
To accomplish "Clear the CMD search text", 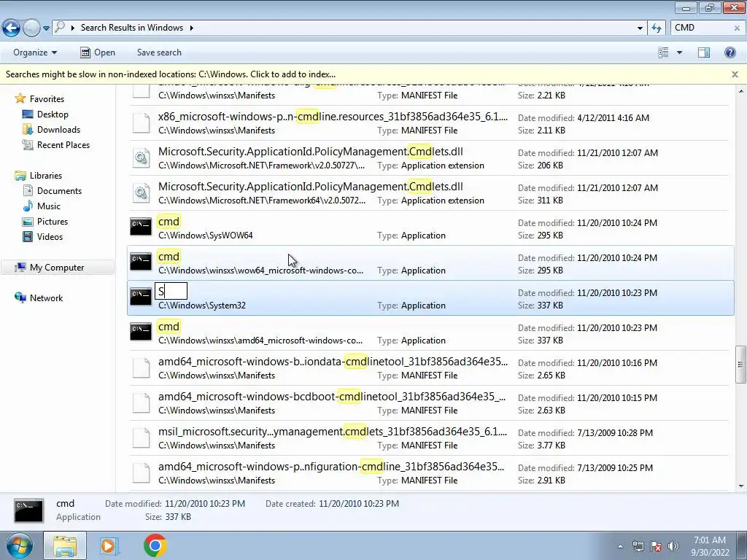I will click(737, 28).
